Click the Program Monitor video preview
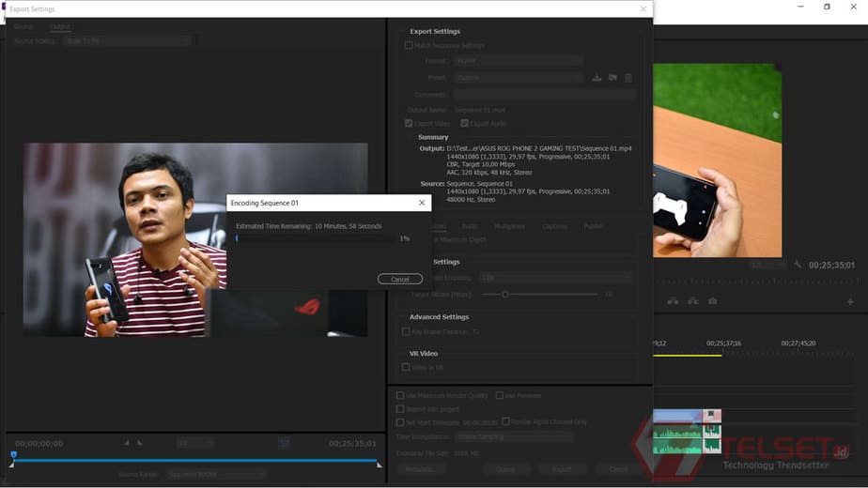 [718, 160]
